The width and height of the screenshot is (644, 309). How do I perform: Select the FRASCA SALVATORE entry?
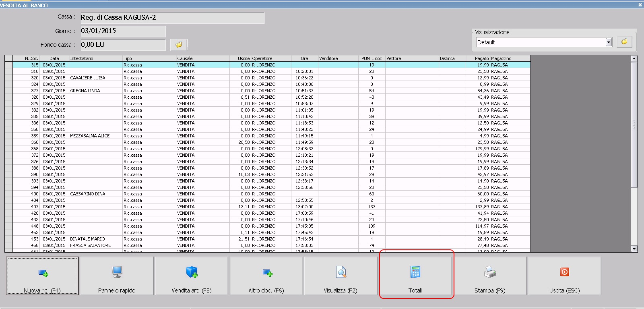click(x=91, y=245)
